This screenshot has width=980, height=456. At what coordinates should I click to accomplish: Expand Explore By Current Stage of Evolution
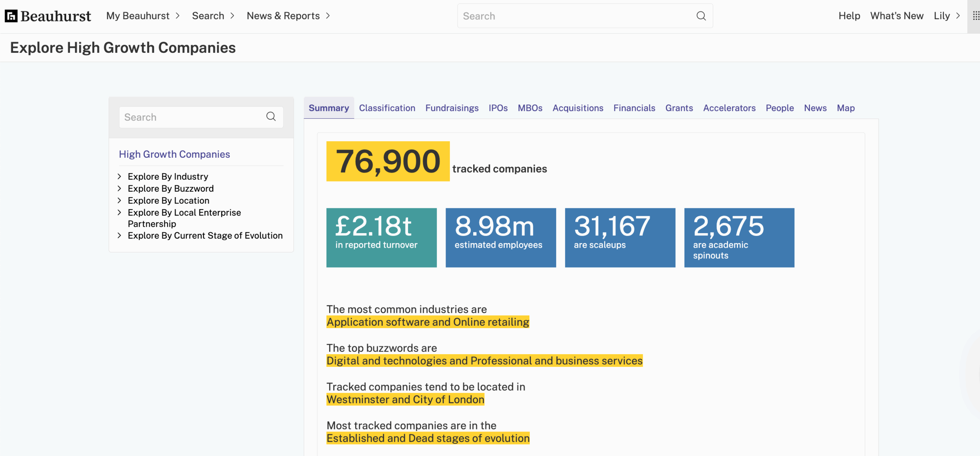click(x=119, y=235)
